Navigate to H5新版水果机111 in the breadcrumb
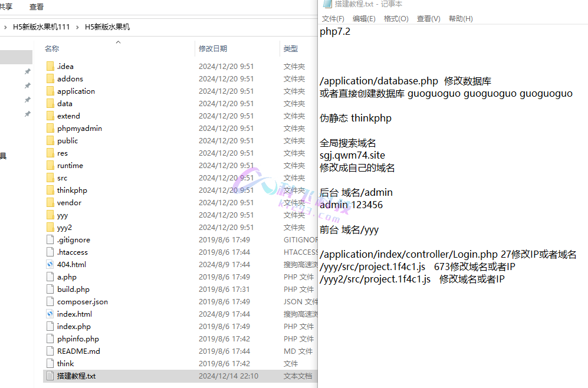 [41, 27]
